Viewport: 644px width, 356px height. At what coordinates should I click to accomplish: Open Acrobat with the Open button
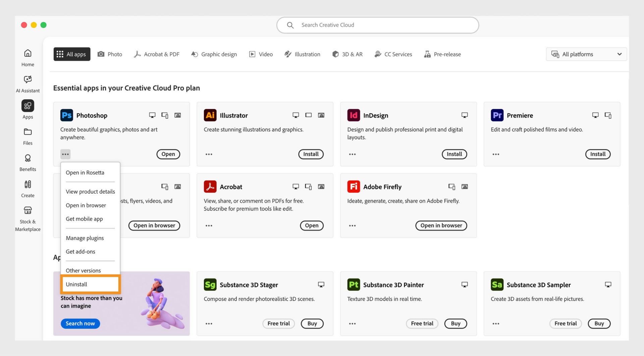(312, 225)
